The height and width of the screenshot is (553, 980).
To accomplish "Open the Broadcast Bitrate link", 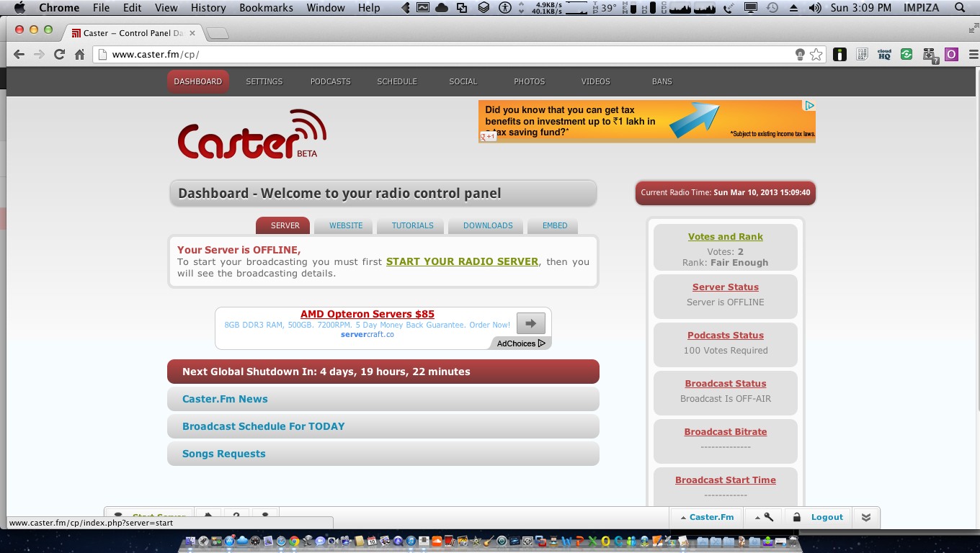I will [x=725, y=432].
